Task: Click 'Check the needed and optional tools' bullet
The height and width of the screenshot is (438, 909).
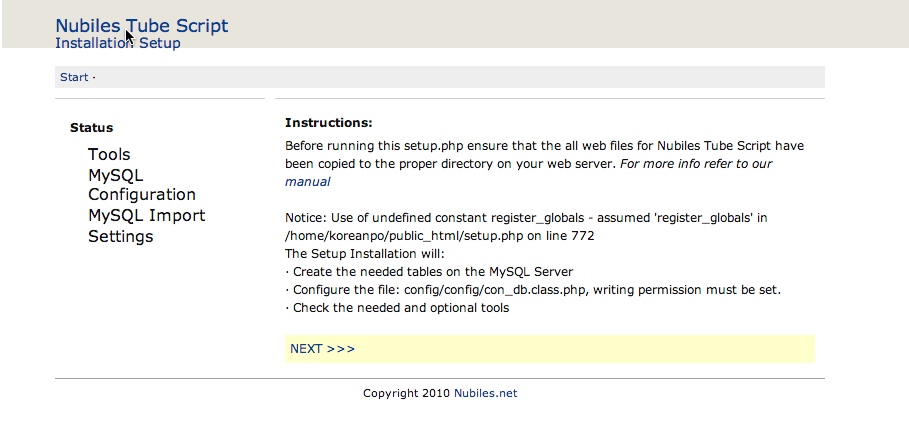Action: coord(397,308)
